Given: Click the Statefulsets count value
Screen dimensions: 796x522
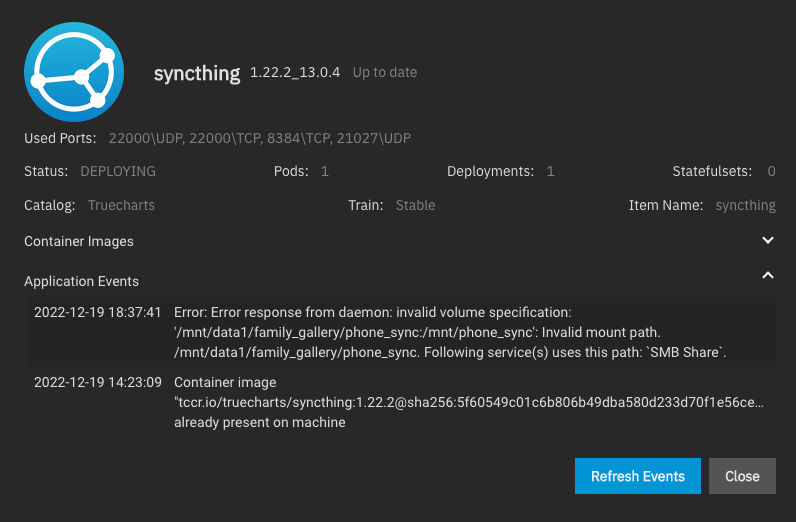Looking at the screenshot, I should click(772, 171).
